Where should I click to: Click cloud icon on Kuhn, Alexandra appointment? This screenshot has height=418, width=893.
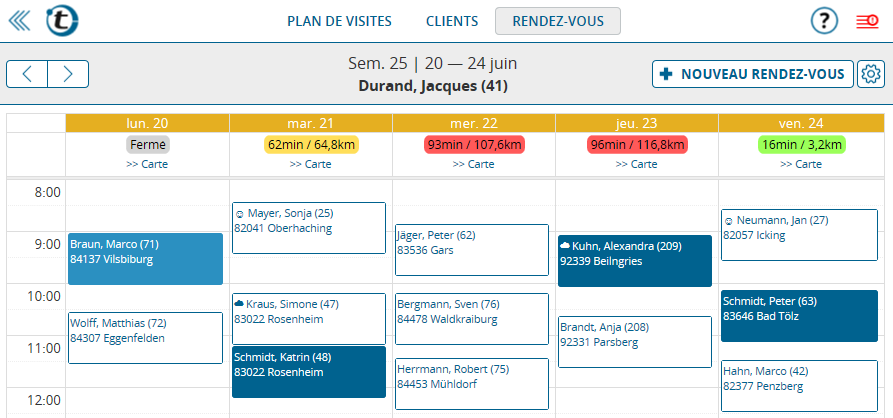tap(565, 246)
